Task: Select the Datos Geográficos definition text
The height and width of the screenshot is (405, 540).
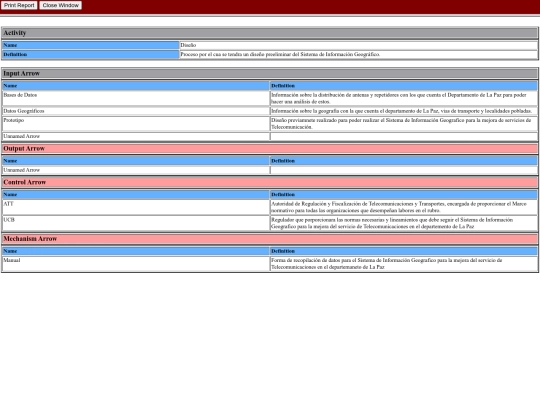Action: click(x=402, y=111)
